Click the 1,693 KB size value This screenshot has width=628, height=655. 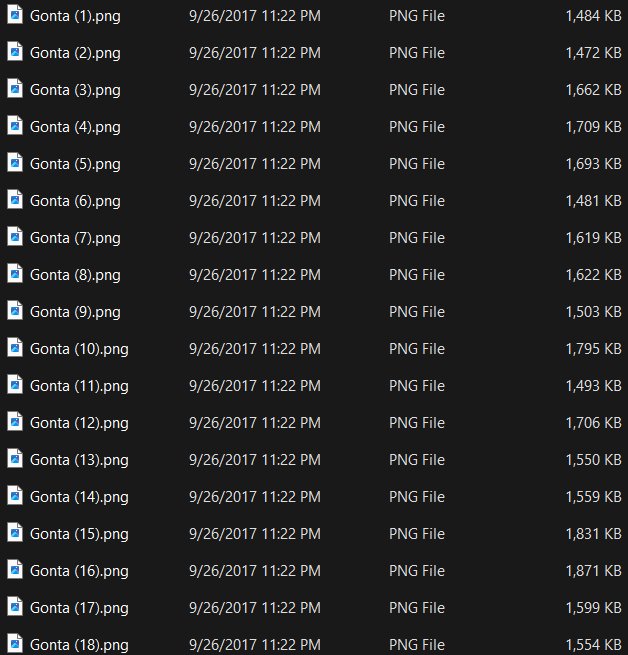click(x=593, y=164)
